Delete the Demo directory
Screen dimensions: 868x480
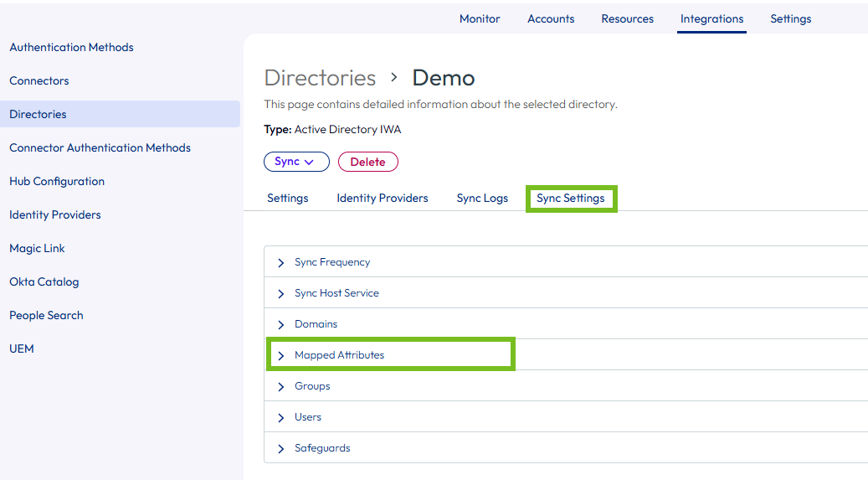pyautogui.click(x=367, y=162)
